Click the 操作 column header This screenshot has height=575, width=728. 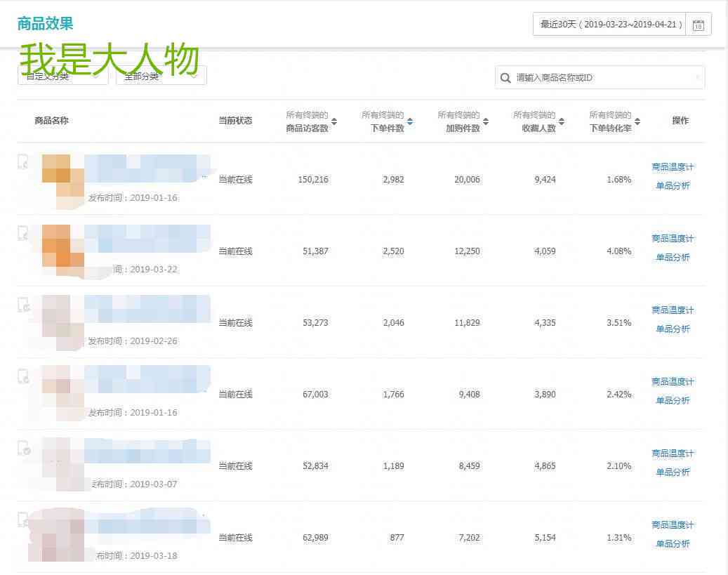coord(681,121)
